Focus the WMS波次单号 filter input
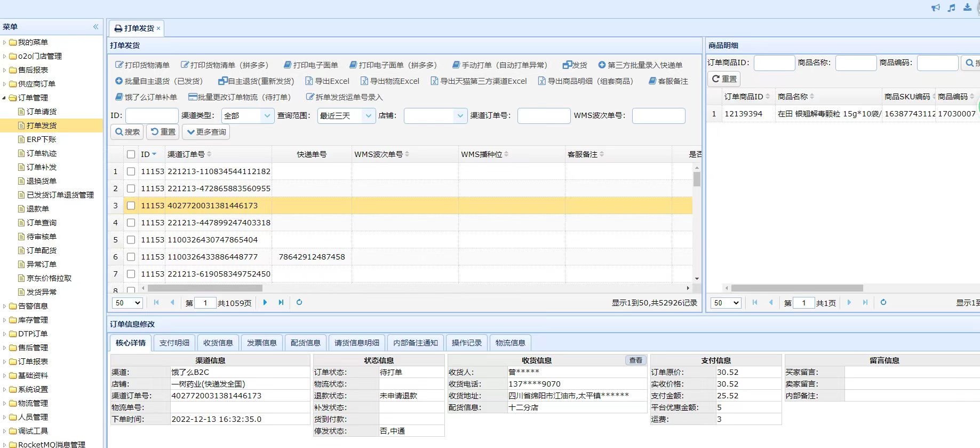The height and width of the screenshot is (448, 980). pos(659,116)
